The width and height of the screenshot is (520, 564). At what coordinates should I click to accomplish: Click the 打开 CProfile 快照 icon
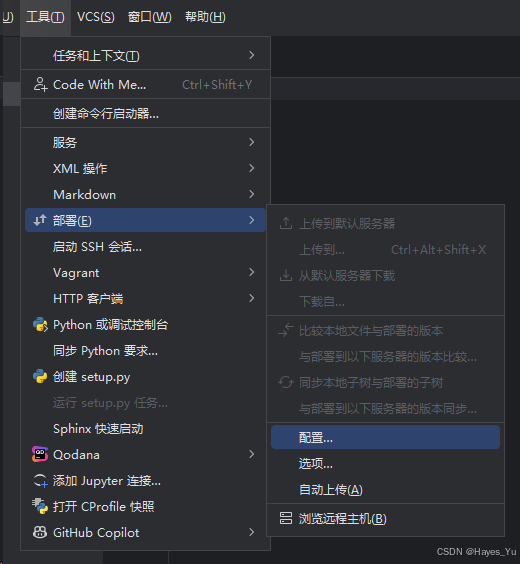[40, 506]
